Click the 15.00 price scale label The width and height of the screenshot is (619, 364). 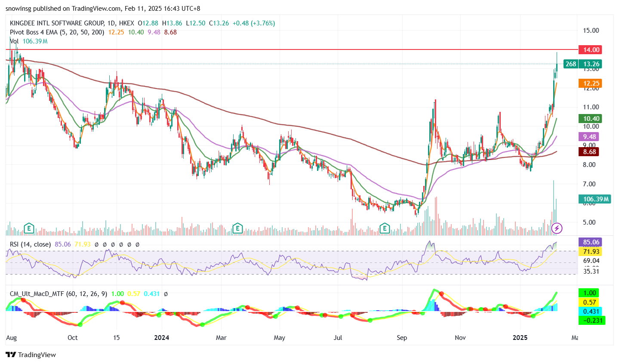591,31
